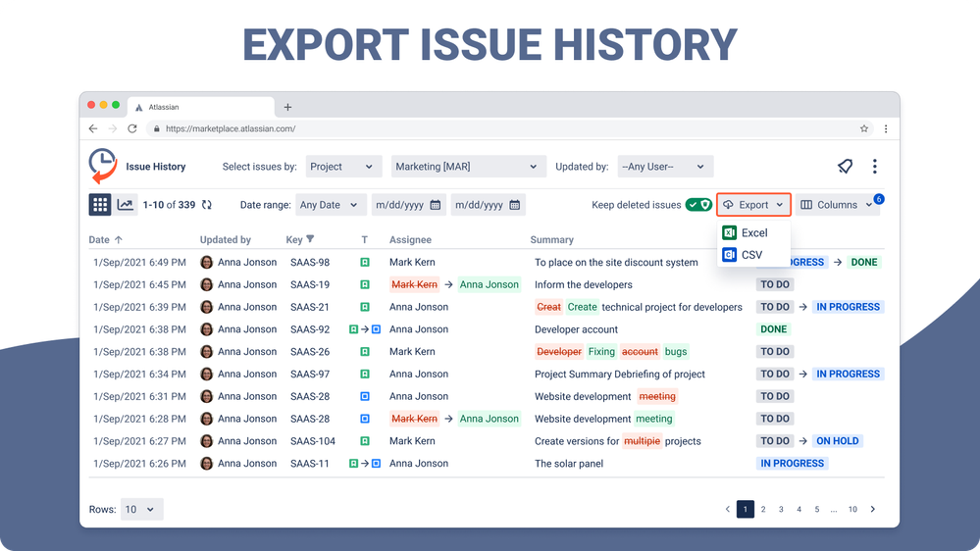This screenshot has width=980, height=551.
Task: Go to page 5
Action: pyautogui.click(x=817, y=509)
